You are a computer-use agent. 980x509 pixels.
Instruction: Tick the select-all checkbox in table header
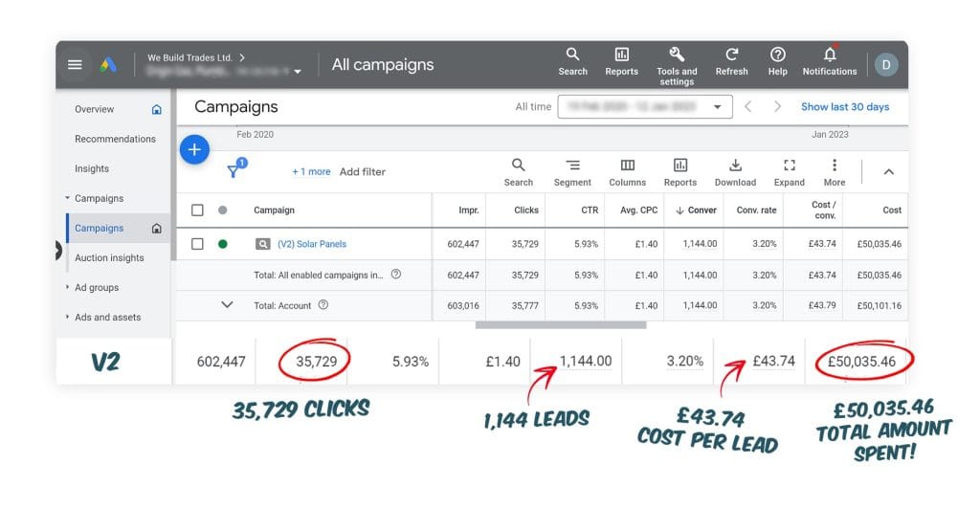click(x=197, y=210)
